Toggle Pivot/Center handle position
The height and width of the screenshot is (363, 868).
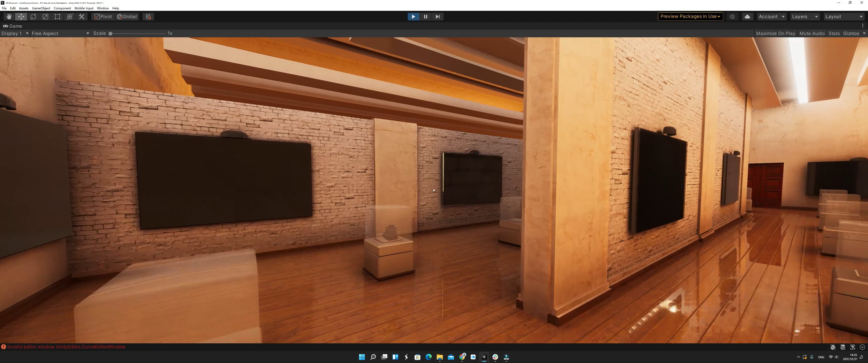coord(103,16)
